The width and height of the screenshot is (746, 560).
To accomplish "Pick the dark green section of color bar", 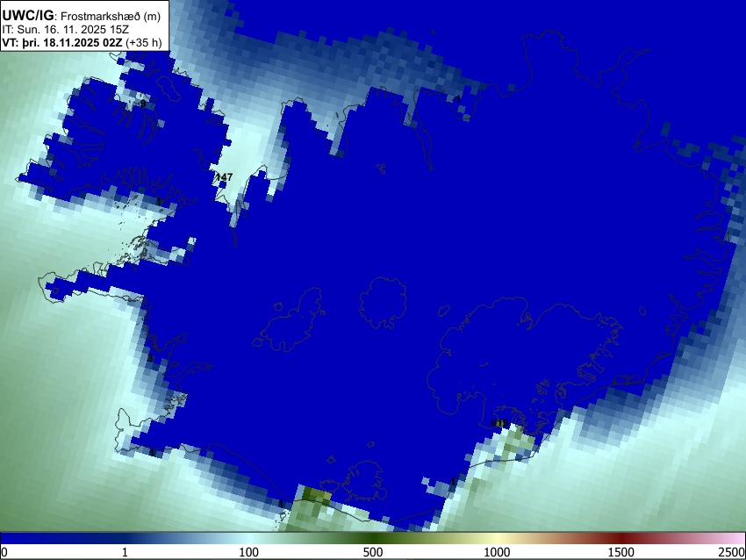I will tap(372, 538).
